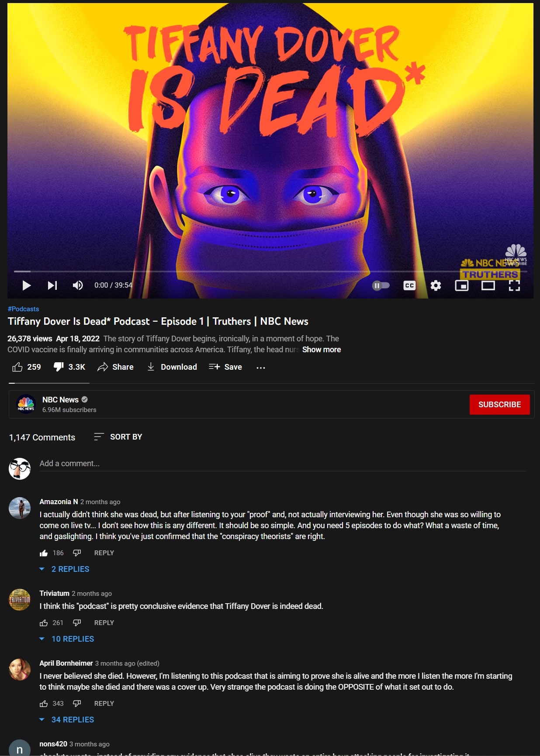Expand 10 replies under Triviatum

tap(66, 639)
